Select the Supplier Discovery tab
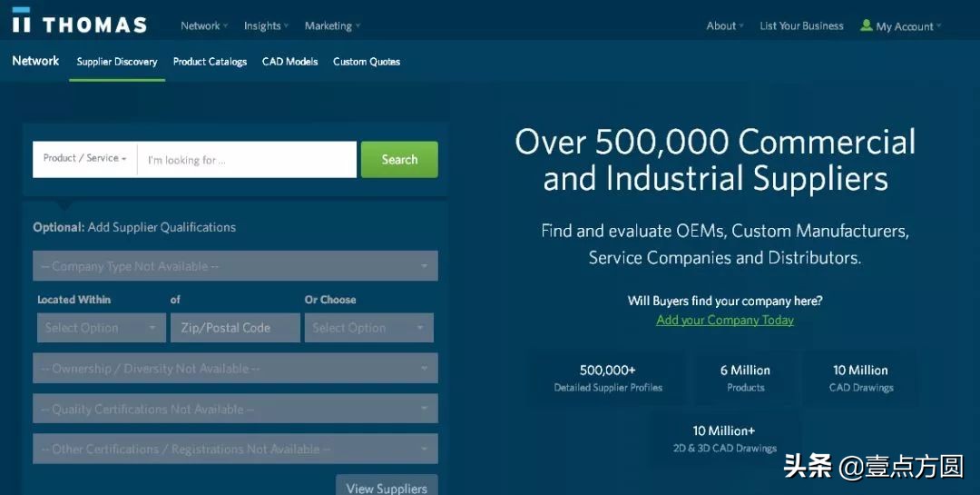Screen dimensions: 980x495 [117, 62]
